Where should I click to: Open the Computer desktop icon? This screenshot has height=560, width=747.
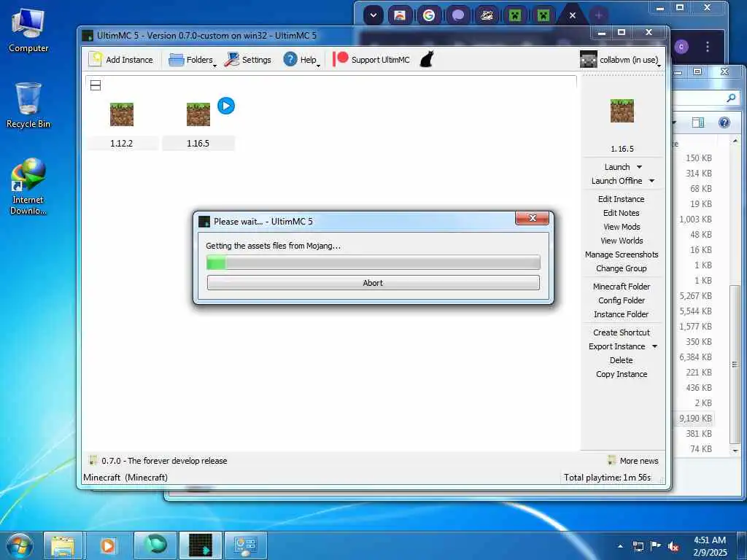click(x=28, y=31)
